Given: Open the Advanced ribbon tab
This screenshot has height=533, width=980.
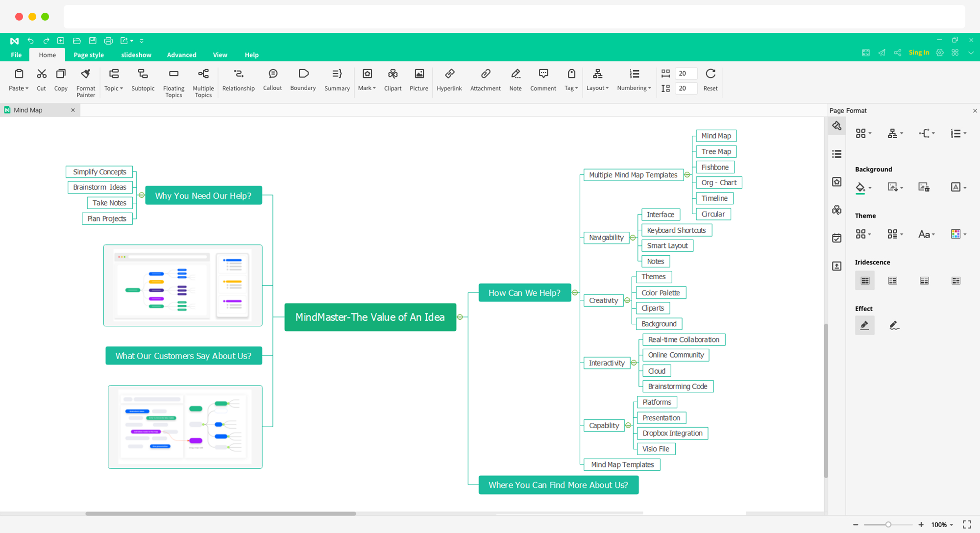Looking at the screenshot, I should pyautogui.click(x=181, y=55).
